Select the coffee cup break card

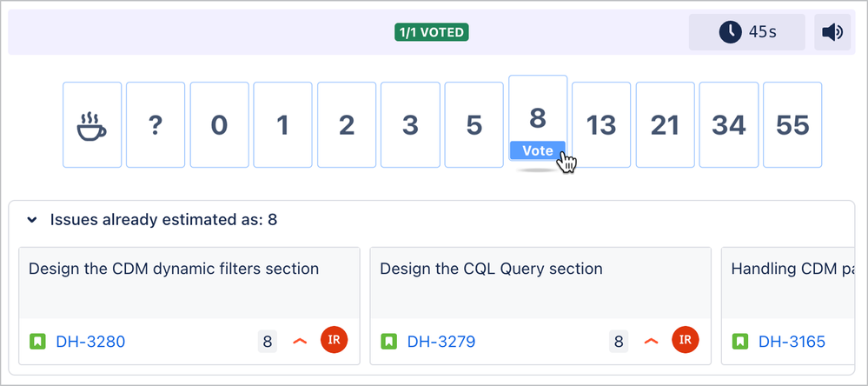tap(92, 124)
